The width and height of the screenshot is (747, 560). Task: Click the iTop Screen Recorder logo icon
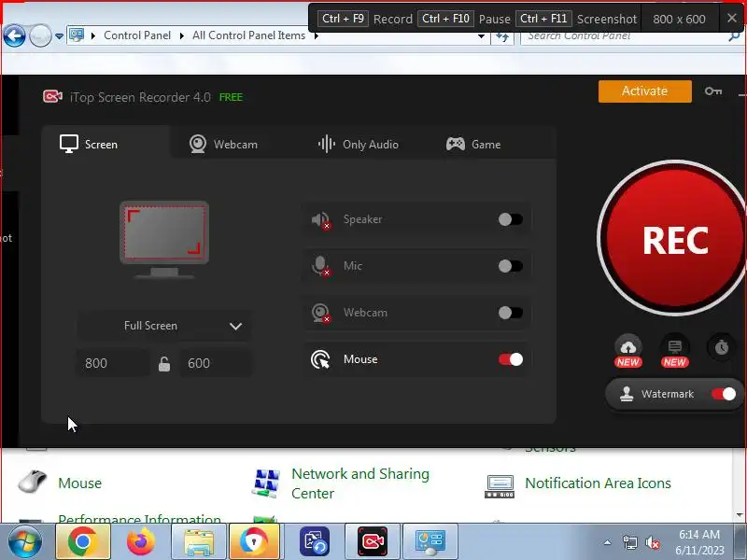click(52, 97)
